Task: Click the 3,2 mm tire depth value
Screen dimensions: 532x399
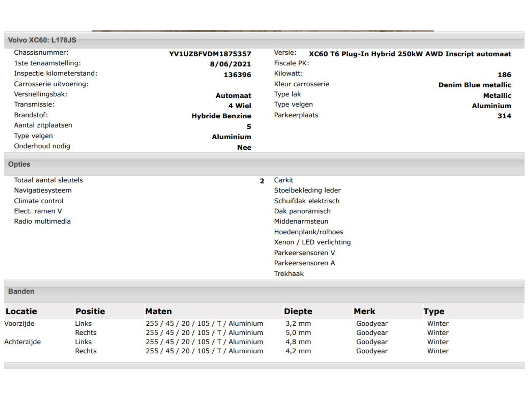Action: pos(298,324)
